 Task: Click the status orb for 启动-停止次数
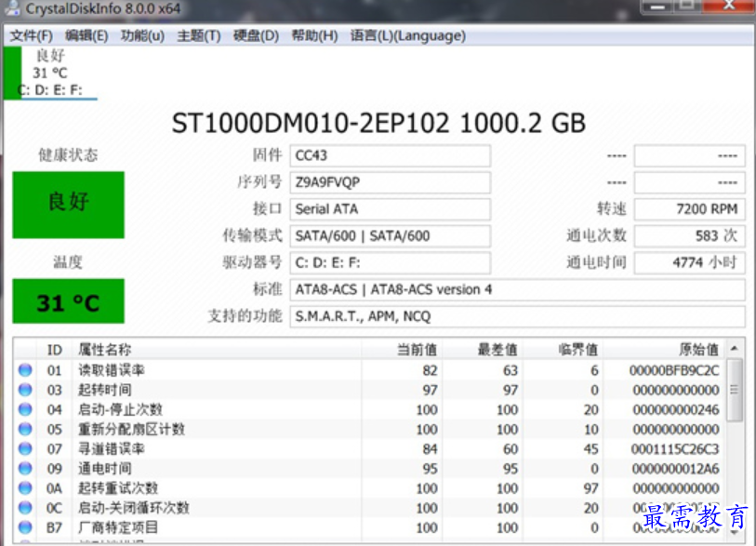click(x=25, y=409)
